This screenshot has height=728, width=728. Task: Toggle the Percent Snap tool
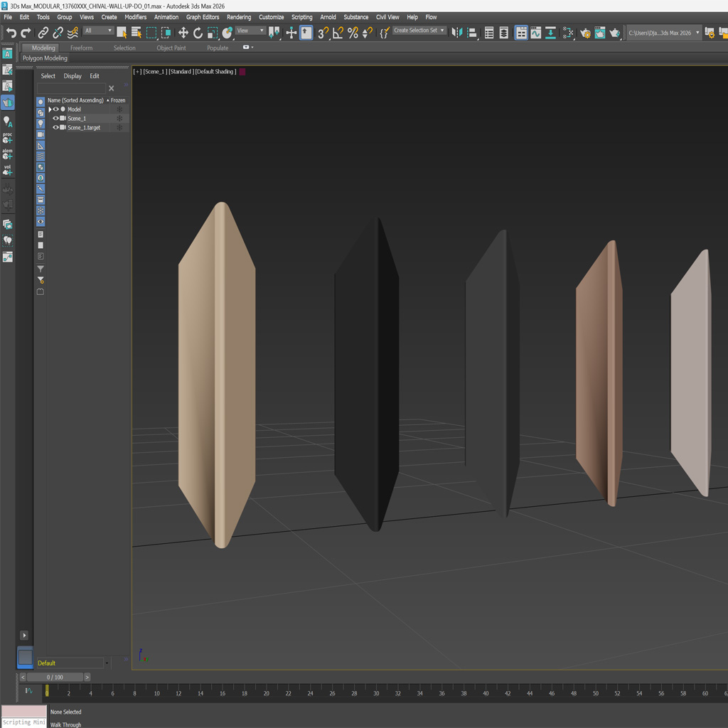[x=353, y=33]
